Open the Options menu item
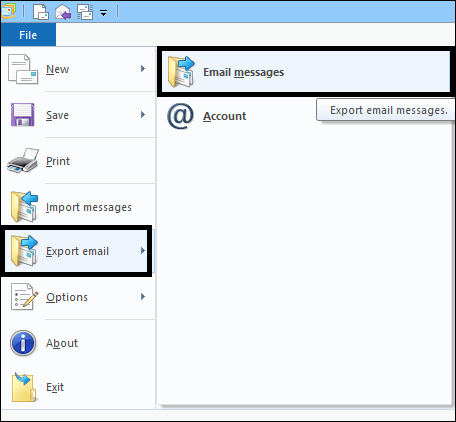Image resolution: width=456 pixels, height=422 pixels. (x=78, y=297)
